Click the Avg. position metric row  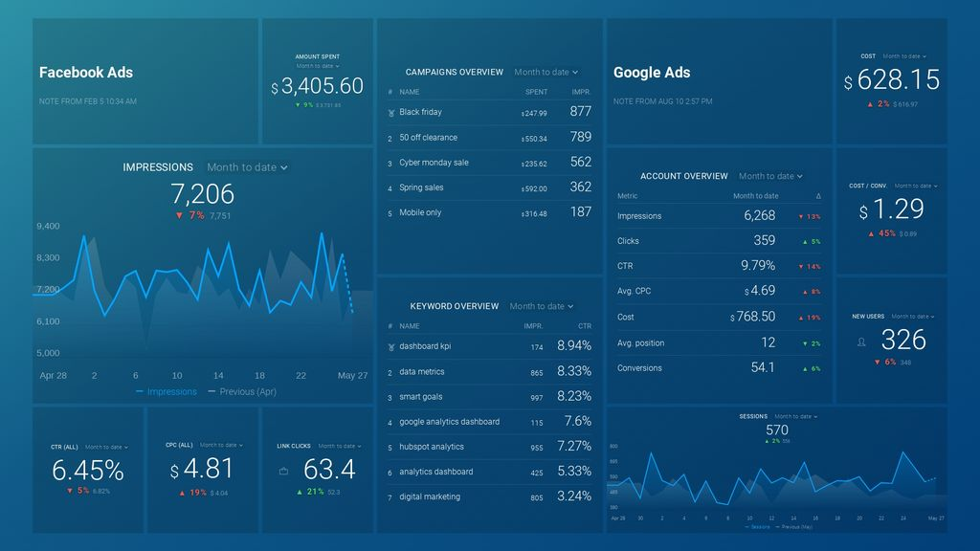tap(719, 343)
